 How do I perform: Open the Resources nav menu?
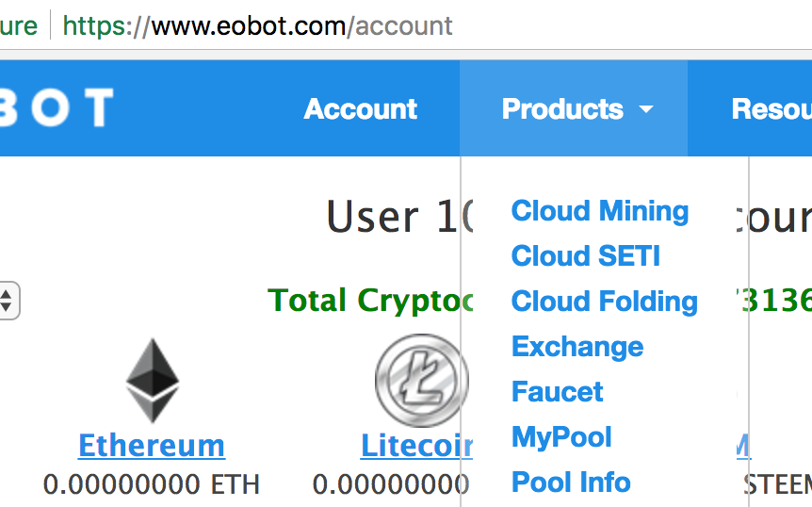point(771,109)
